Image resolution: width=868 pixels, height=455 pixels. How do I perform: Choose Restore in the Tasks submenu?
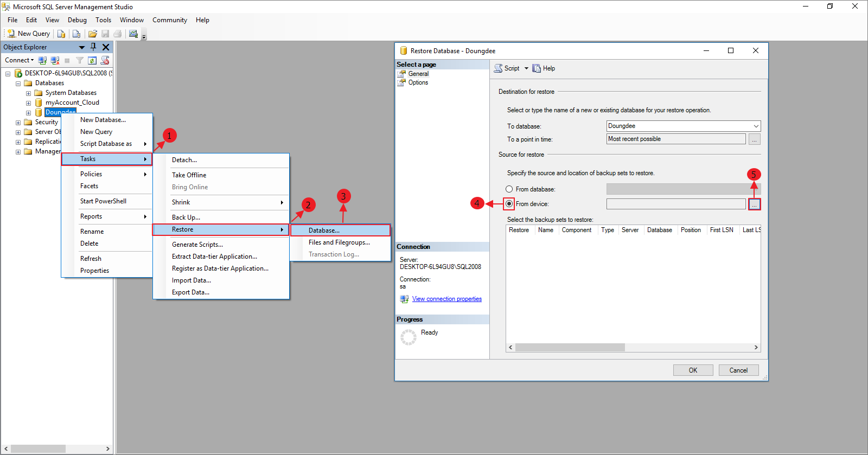[x=221, y=229]
